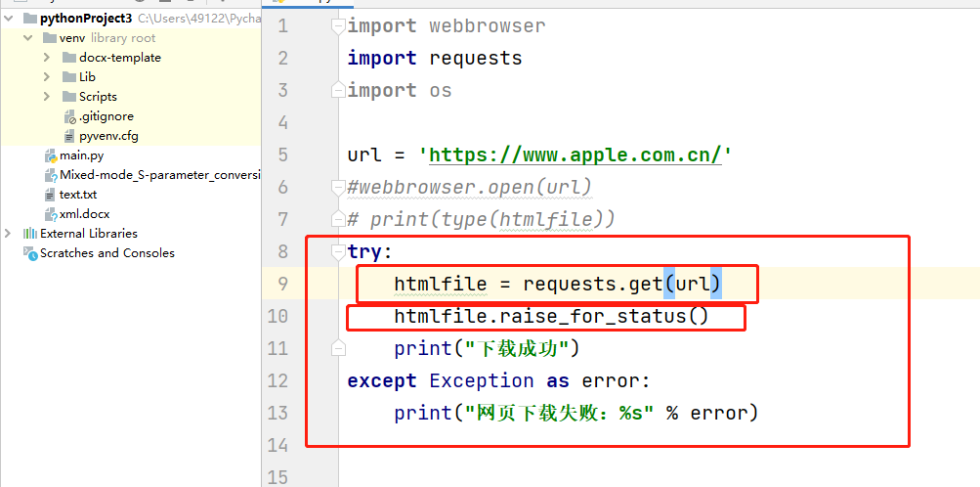The image size is (980, 487).
Task: Click the docx-template folder icon
Action: pos(69,58)
